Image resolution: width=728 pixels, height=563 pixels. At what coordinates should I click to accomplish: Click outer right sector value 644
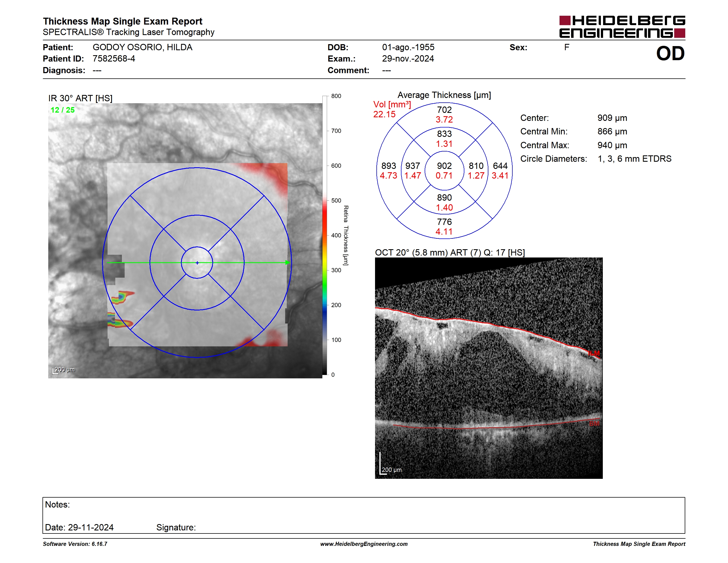pos(500,166)
